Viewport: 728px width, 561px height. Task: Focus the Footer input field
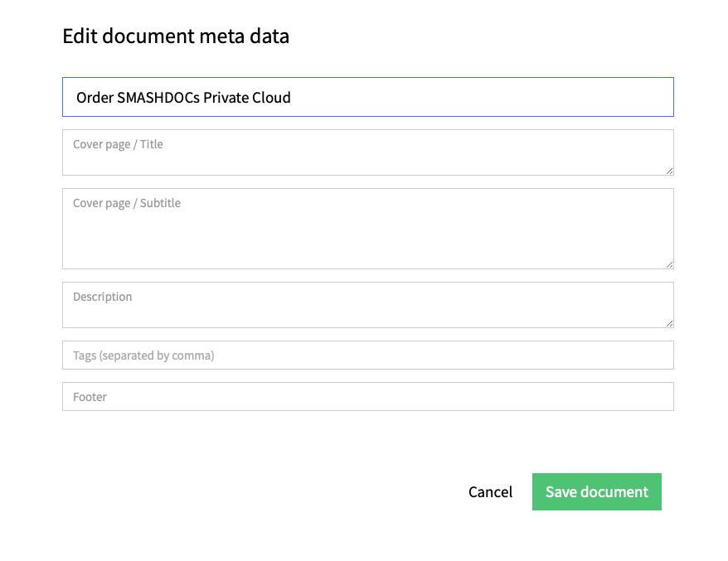click(x=367, y=397)
